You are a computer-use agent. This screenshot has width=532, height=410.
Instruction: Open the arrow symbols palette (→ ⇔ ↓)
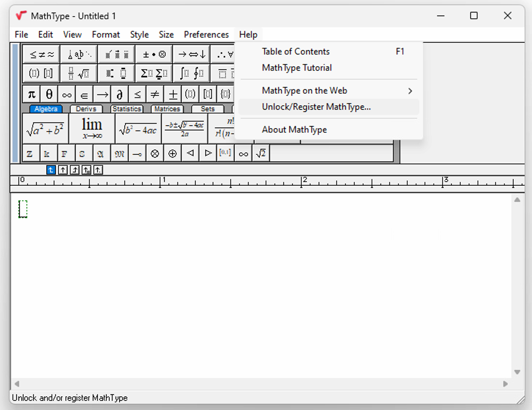(191, 54)
